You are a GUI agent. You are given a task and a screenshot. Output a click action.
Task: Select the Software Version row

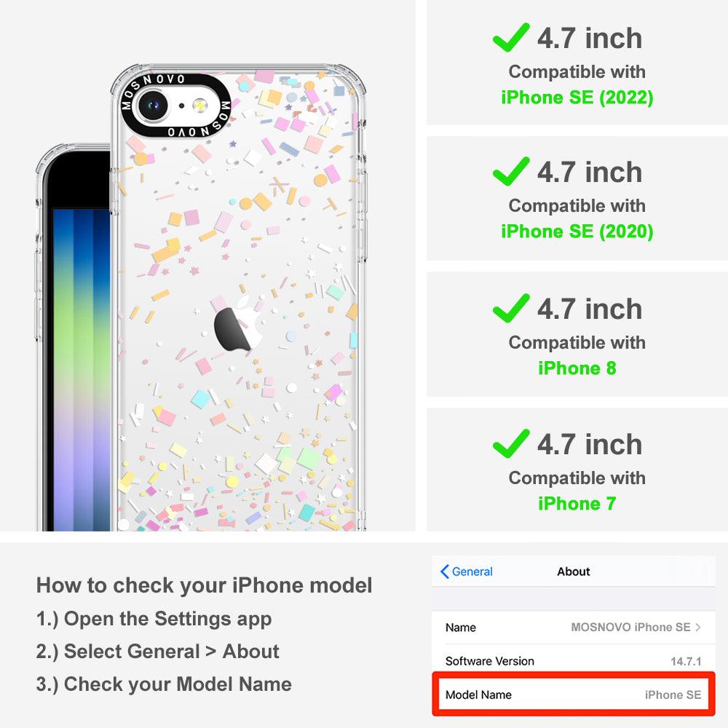574,661
